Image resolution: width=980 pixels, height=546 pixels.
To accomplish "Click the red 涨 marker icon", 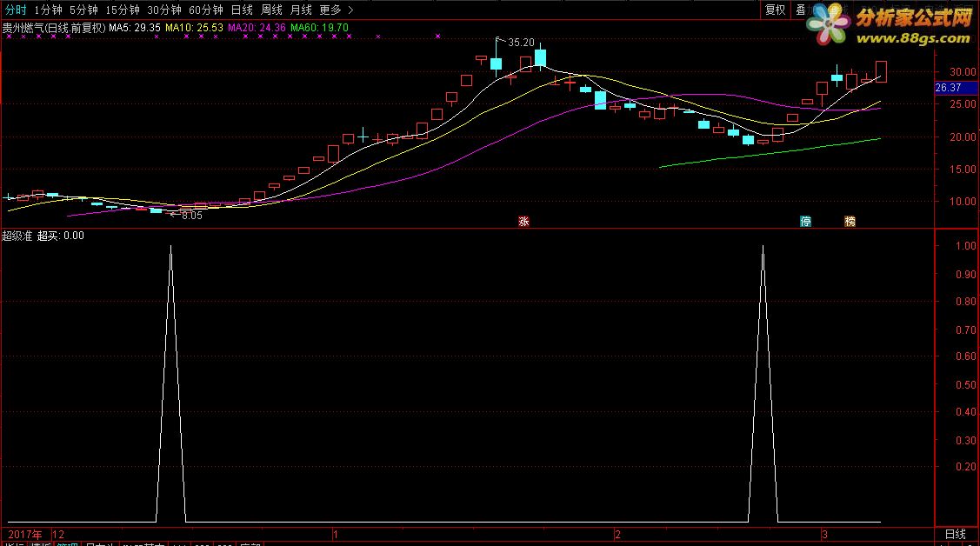I will point(523,221).
